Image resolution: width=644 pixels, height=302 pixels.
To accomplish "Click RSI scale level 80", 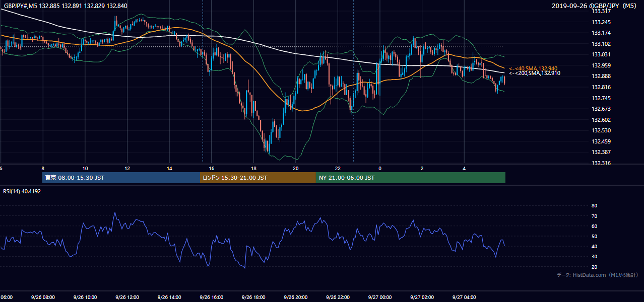I will tap(595, 206).
